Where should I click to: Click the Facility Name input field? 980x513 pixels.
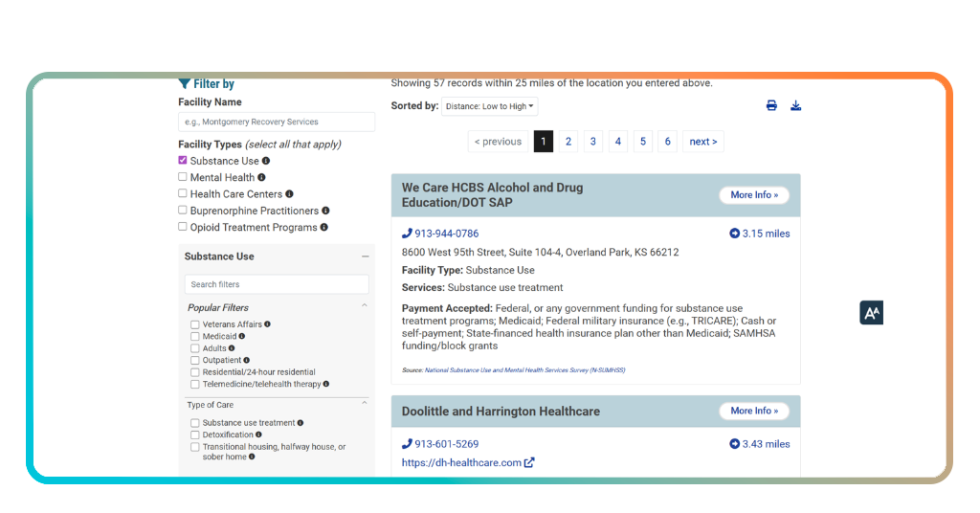277,122
